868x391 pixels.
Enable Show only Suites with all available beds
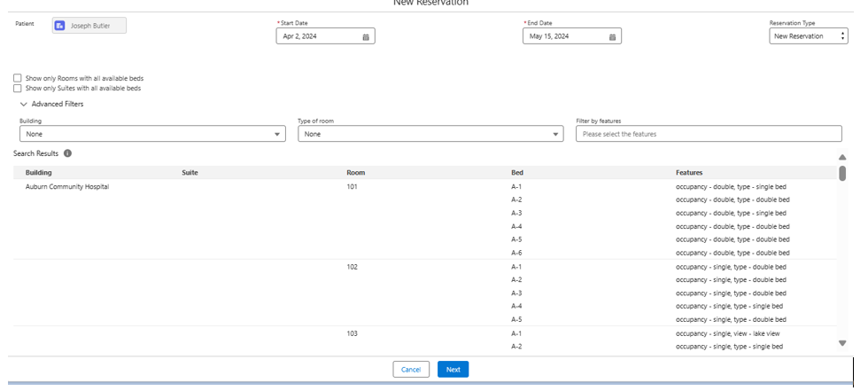[18, 88]
